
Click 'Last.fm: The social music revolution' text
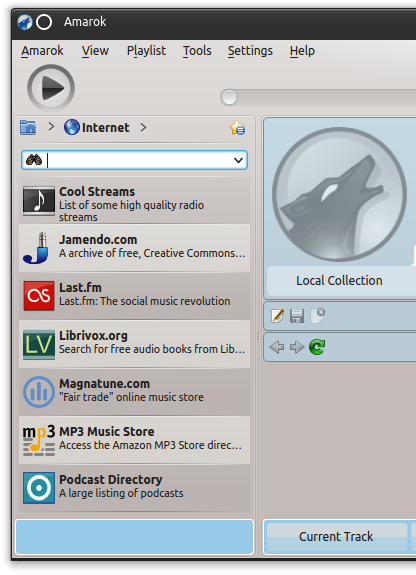pos(145,301)
